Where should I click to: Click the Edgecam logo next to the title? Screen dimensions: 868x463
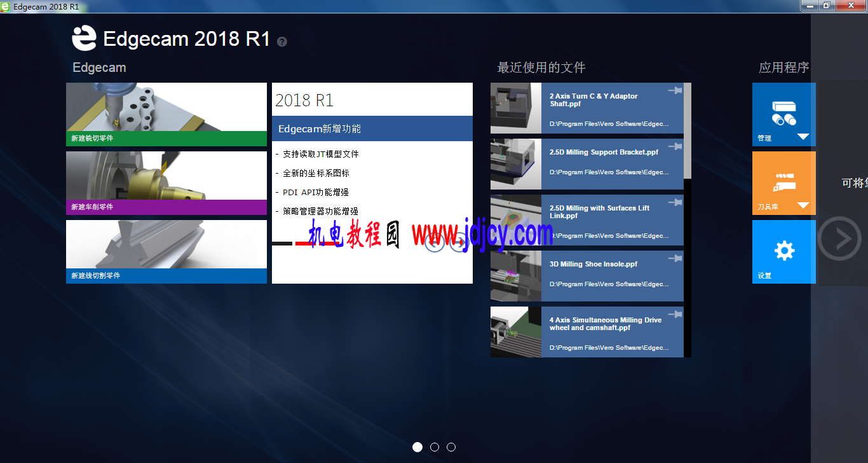pyautogui.click(x=84, y=38)
